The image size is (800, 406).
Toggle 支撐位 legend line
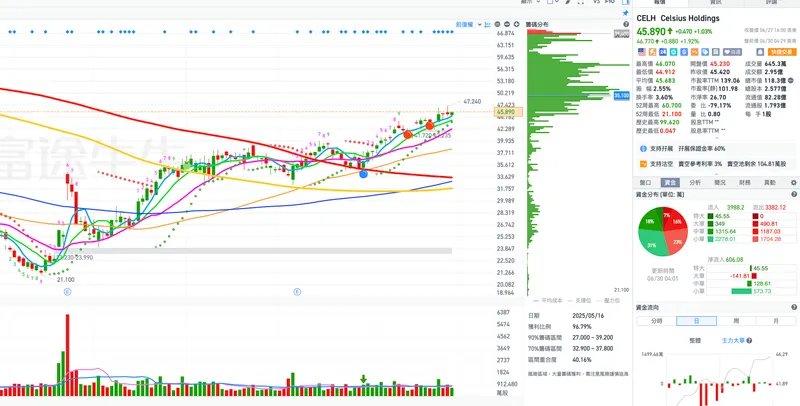pyautogui.click(x=581, y=301)
